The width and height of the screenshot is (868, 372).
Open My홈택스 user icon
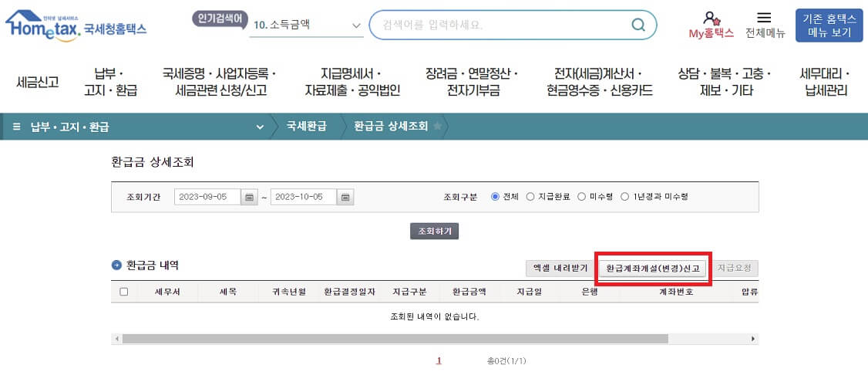(712, 19)
